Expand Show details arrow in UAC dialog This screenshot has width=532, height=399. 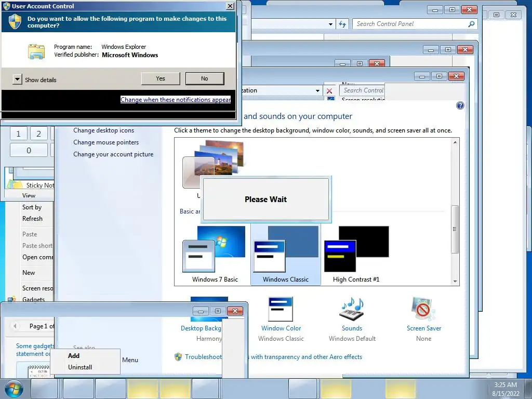(17, 79)
